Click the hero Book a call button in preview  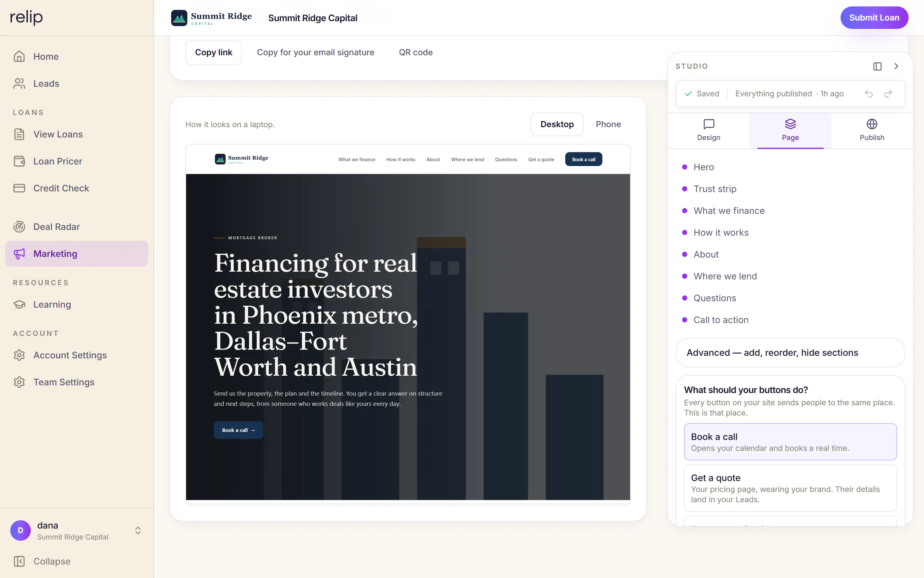238,430
